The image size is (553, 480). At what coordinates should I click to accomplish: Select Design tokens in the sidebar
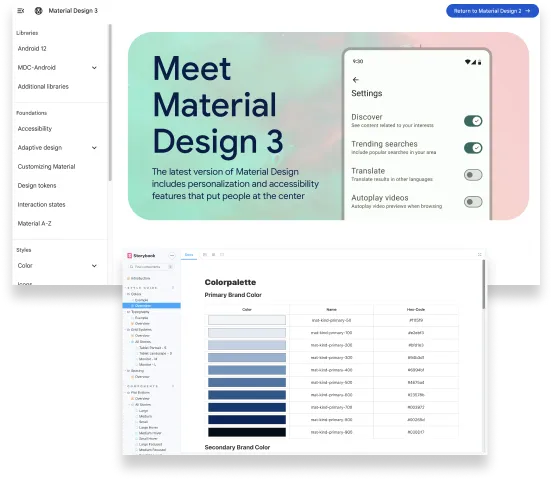coord(37,186)
